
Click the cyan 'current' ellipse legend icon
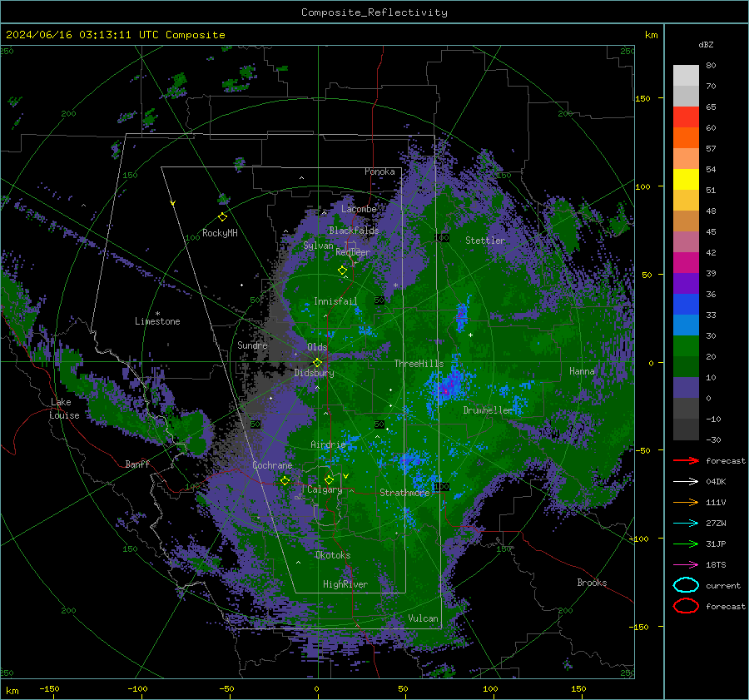tap(686, 585)
